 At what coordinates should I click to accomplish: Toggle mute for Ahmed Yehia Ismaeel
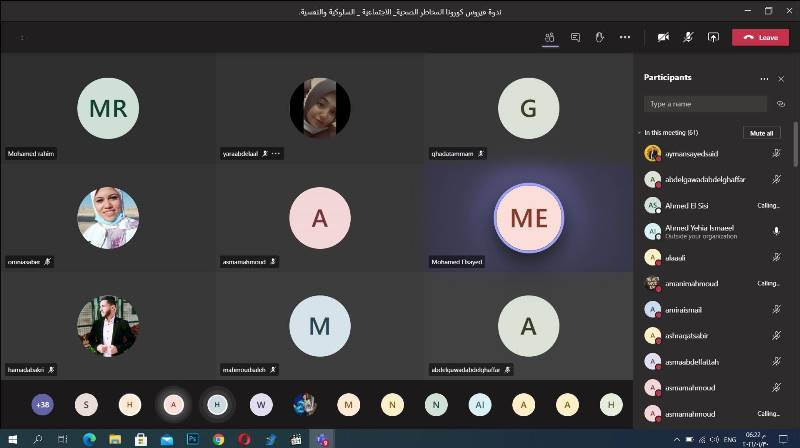(x=776, y=231)
